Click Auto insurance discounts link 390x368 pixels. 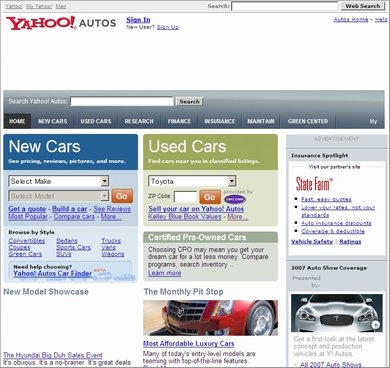click(336, 223)
